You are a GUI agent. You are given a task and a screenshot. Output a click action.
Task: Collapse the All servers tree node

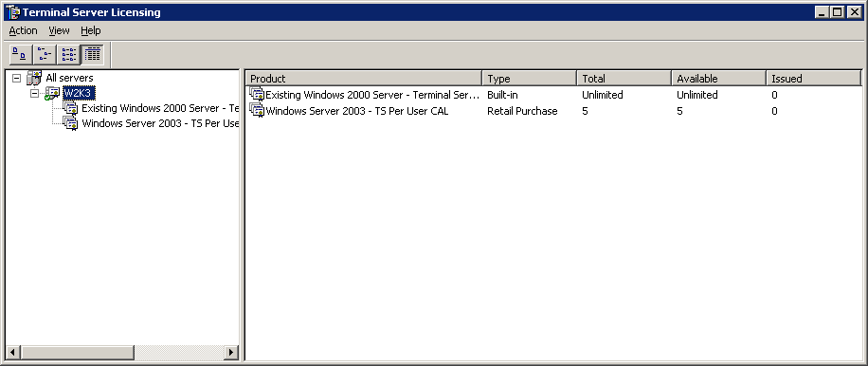tap(17, 78)
